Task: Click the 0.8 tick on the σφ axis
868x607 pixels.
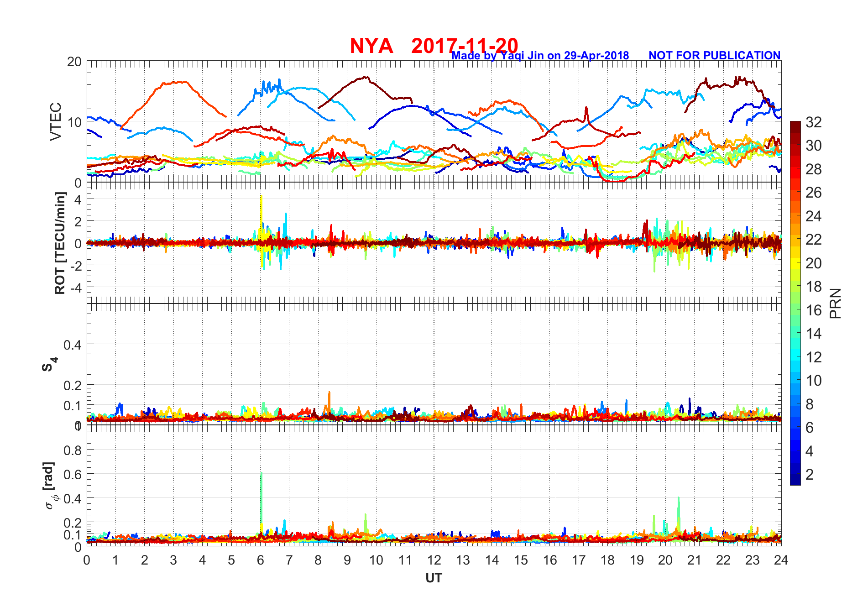Action: click(73, 450)
